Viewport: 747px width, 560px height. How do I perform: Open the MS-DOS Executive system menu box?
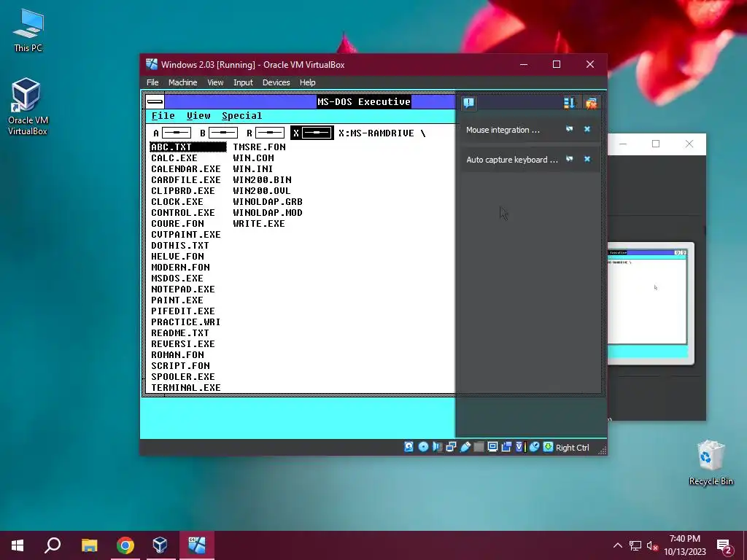[x=155, y=101]
